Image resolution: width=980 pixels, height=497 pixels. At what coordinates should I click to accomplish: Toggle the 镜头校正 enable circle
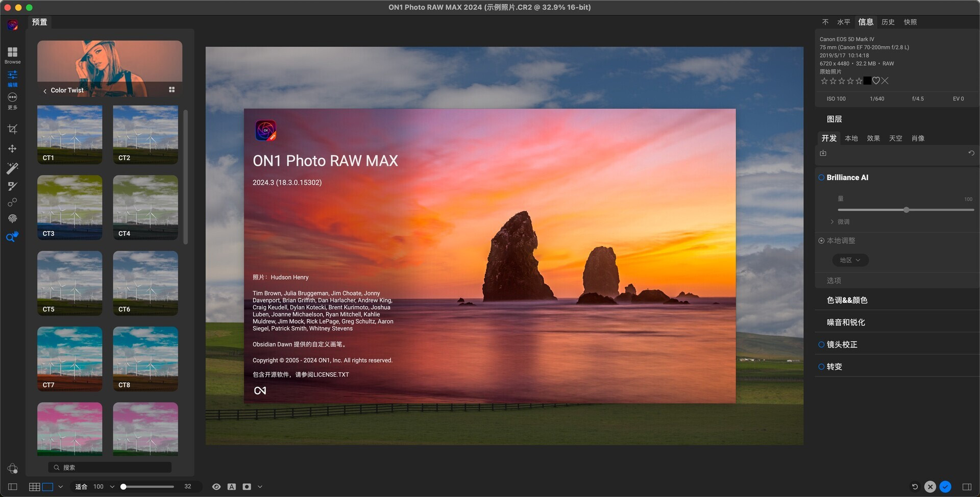pyautogui.click(x=821, y=345)
